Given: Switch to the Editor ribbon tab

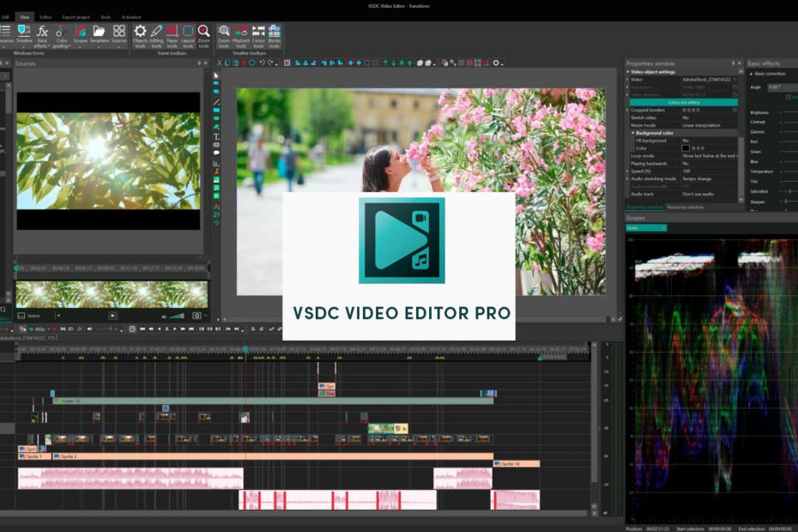Looking at the screenshot, I should [x=45, y=17].
